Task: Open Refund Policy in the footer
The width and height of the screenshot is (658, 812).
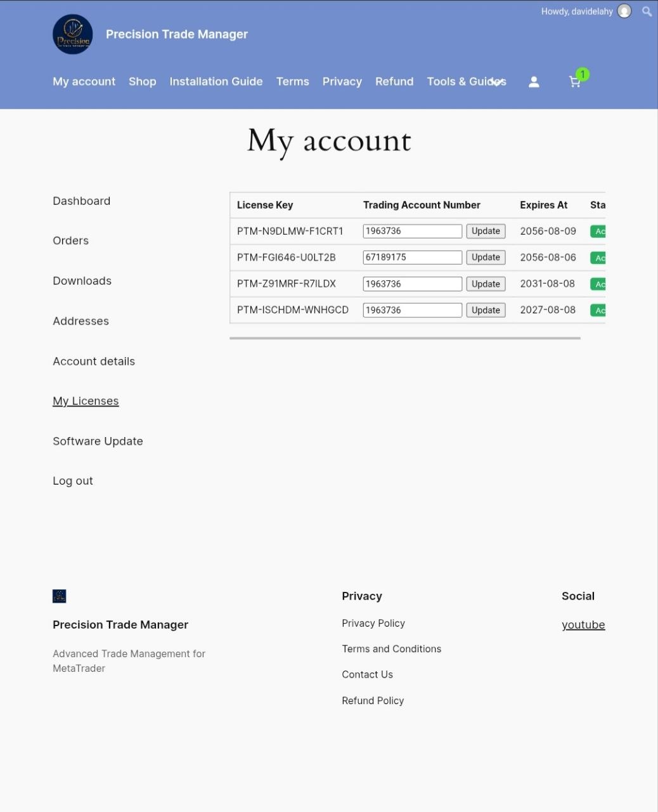Action: coord(373,700)
